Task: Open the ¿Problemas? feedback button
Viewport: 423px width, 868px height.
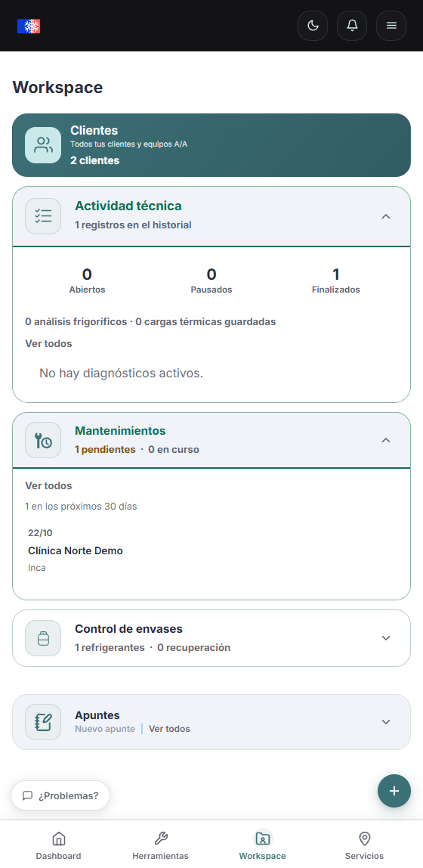Action: tap(60, 795)
